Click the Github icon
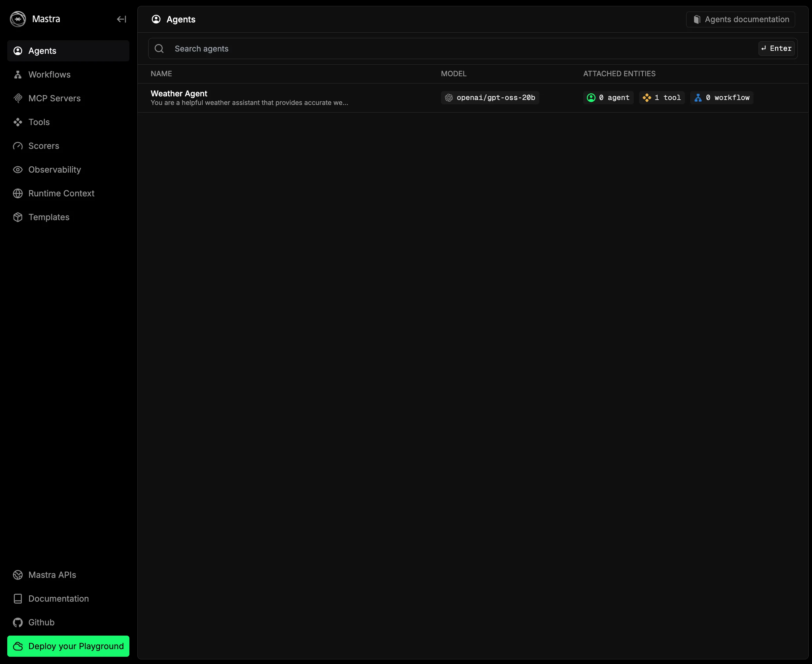The image size is (812, 664). point(17,622)
